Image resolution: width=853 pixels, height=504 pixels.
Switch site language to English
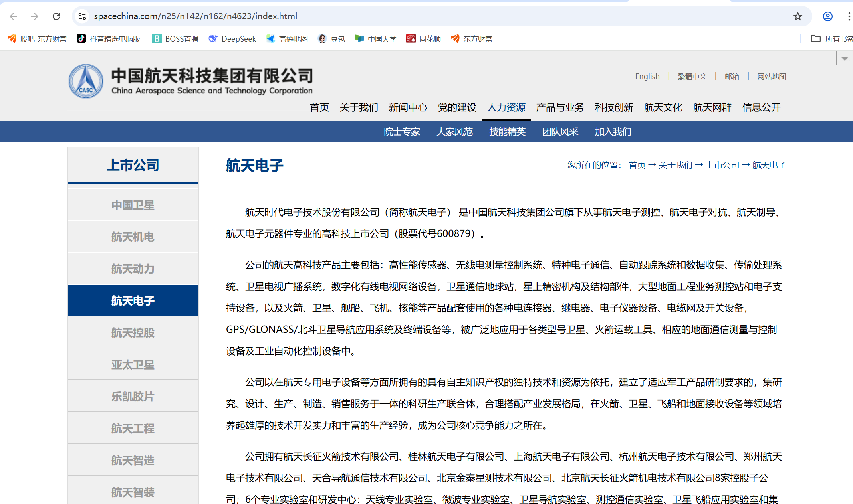point(647,76)
